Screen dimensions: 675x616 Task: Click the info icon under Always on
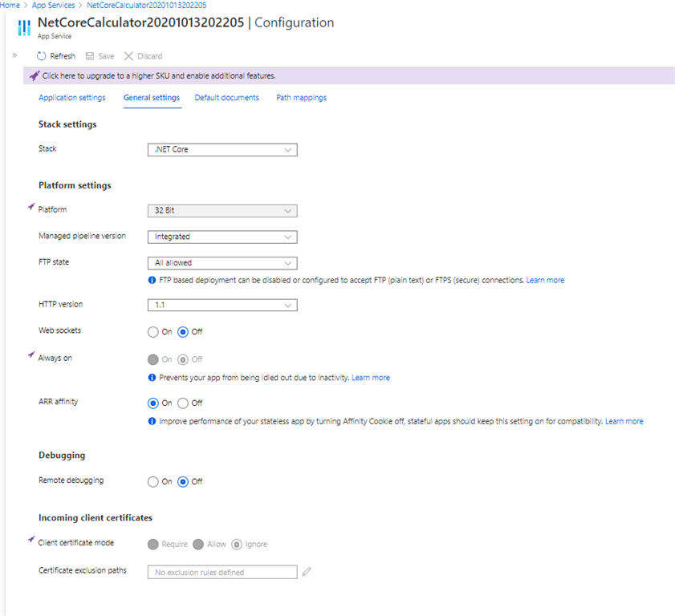(x=152, y=378)
